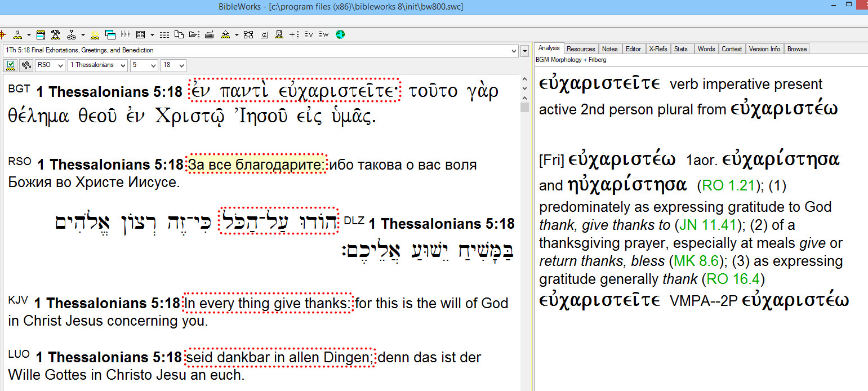Click the red crosshair icon in the toolbar
The height and width of the screenshot is (391, 868).
click(2, 34)
